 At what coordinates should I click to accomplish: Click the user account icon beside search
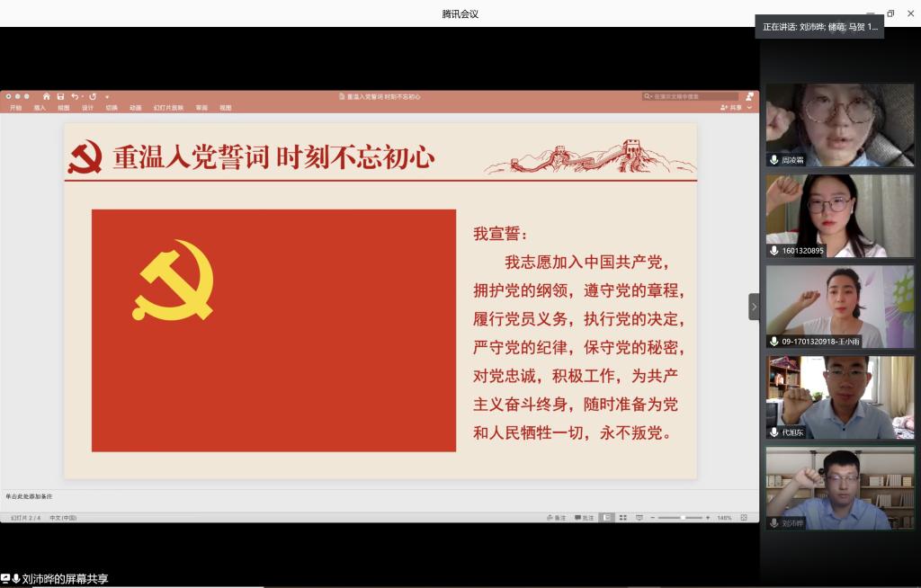tap(749, 96)
